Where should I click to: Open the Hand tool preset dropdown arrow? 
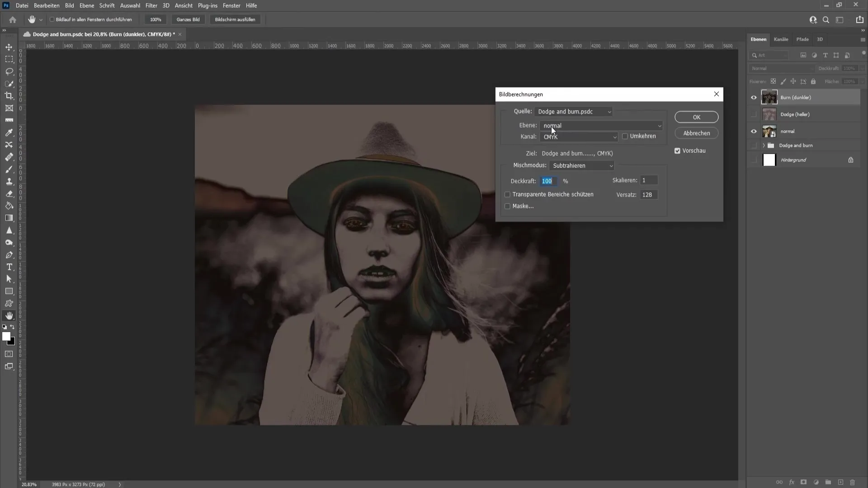pos(41,20)
